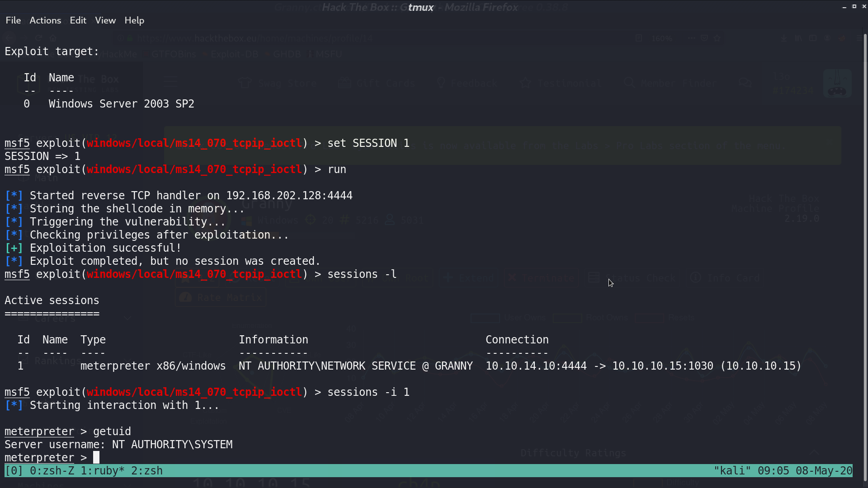The height and width of the screenshot is (488, 868).
Task: Click the 'Information' column header
Action: point(274,340)
